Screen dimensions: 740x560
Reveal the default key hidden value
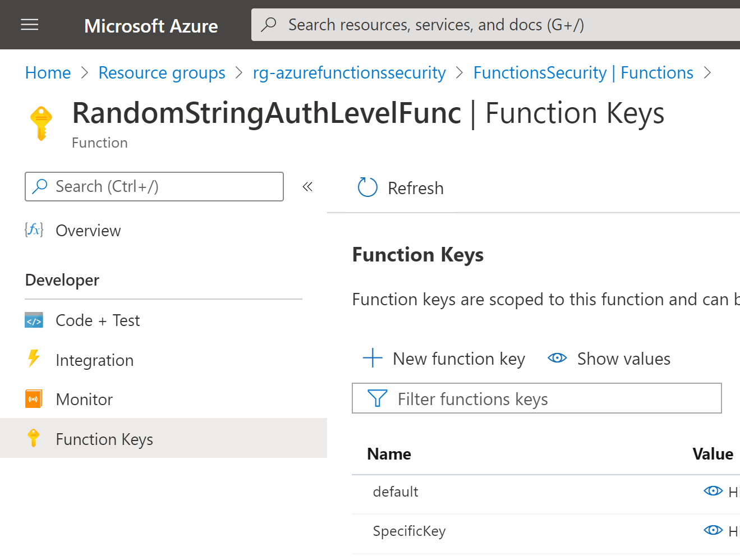713,491
